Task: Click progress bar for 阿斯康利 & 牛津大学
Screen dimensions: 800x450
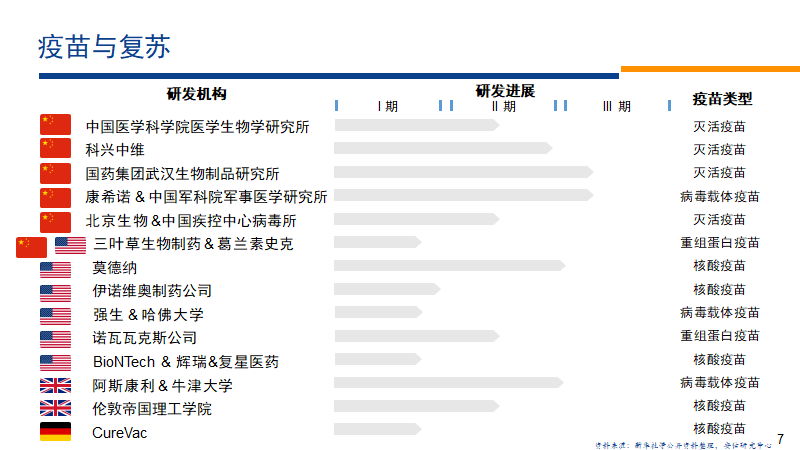Action: tap(448, 382)
